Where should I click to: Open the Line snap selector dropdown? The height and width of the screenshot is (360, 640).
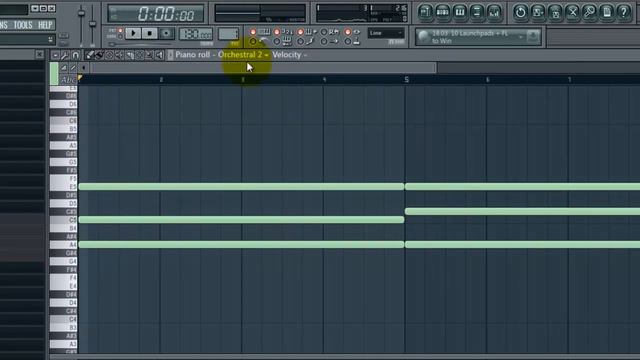[x=386, y=33]
